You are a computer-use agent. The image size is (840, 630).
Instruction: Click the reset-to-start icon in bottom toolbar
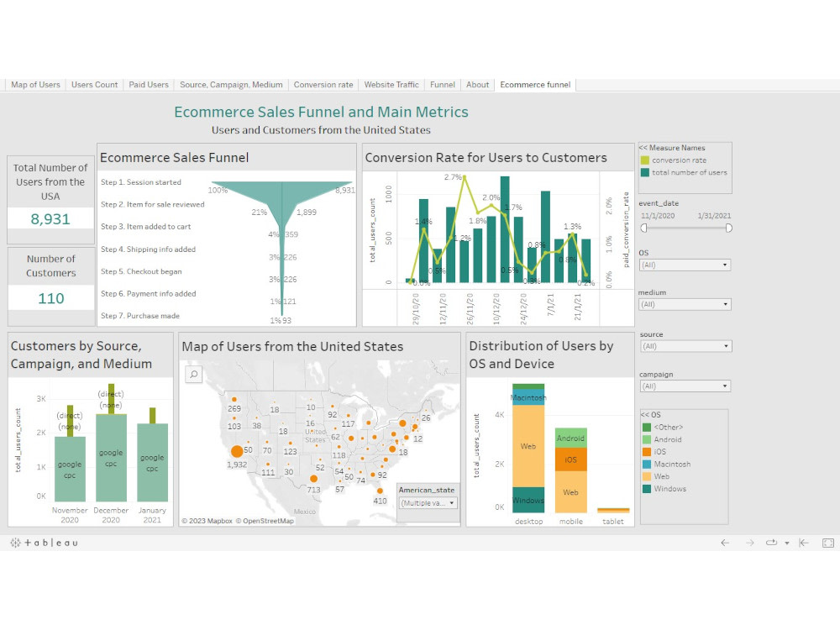coord(803,543)
